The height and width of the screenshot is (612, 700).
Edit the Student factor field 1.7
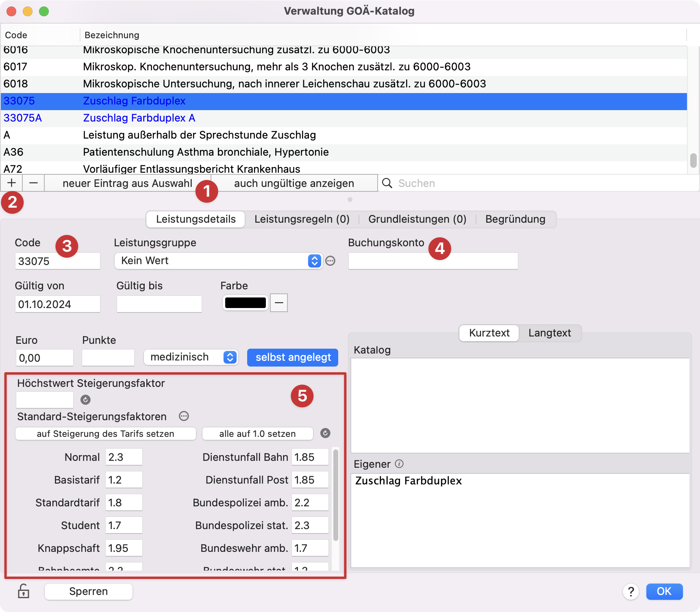click(x=124, y=525)
